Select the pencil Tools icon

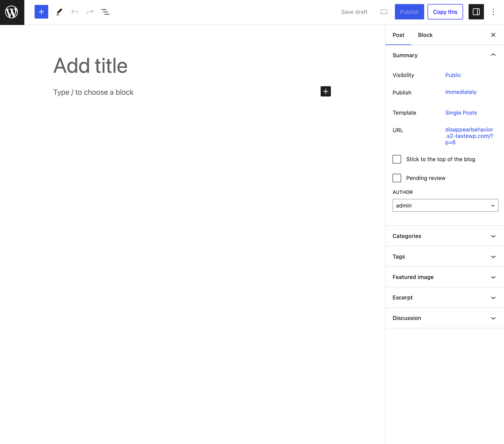[59, 12]
